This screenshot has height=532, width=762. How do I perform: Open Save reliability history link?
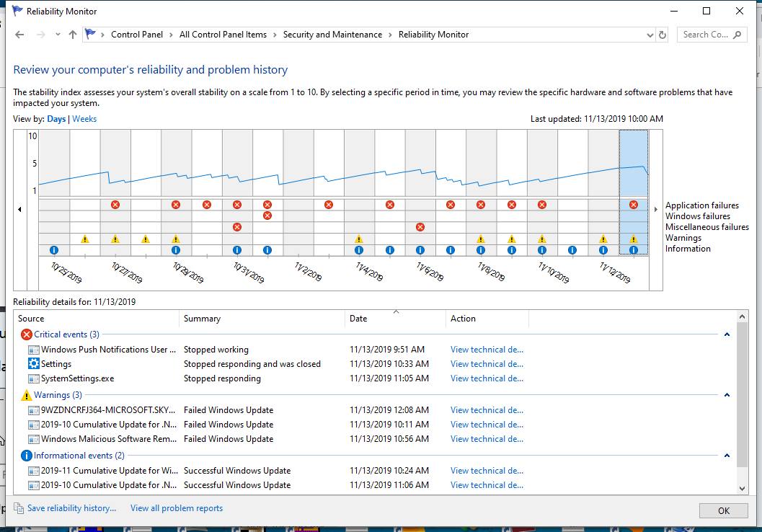[71, 508]
